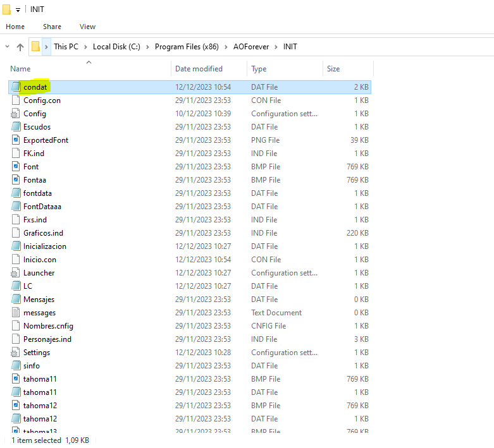Viewport: 494px width, 448px height.
Task: Select the Font BMP file icon
Action: click(16, 167)
